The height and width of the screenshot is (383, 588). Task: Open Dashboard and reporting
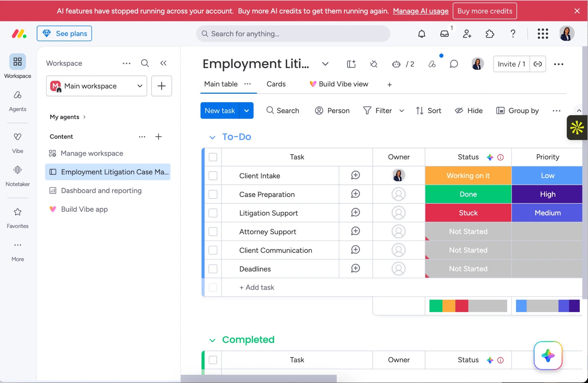pos(101,191)
